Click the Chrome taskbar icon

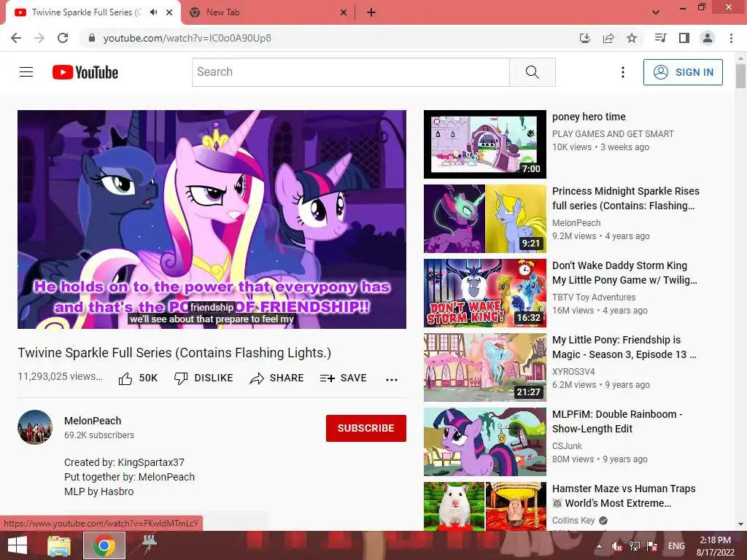pyautogui.click(x=104, y=545)
